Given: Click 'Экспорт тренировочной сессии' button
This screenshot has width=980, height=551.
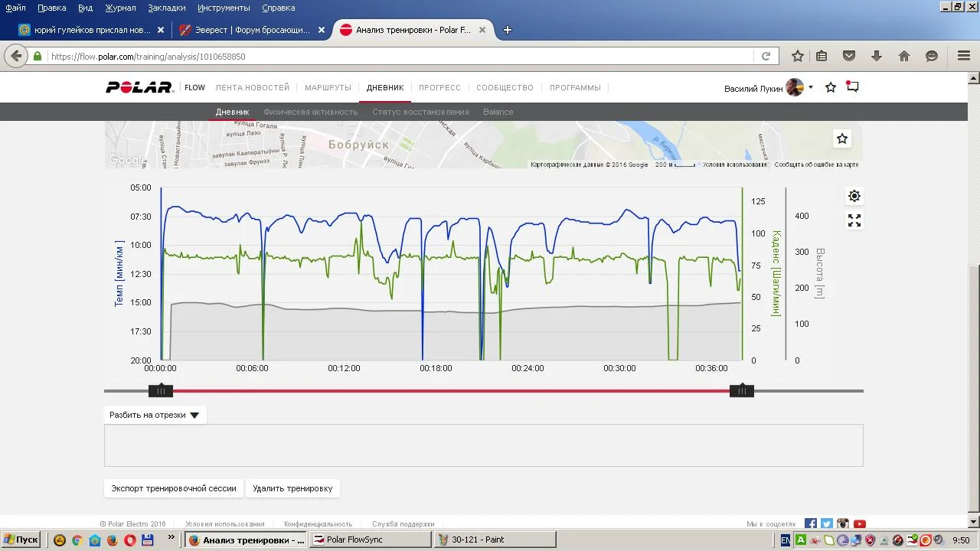Looking at the screenshot, I should coord(174,488).
